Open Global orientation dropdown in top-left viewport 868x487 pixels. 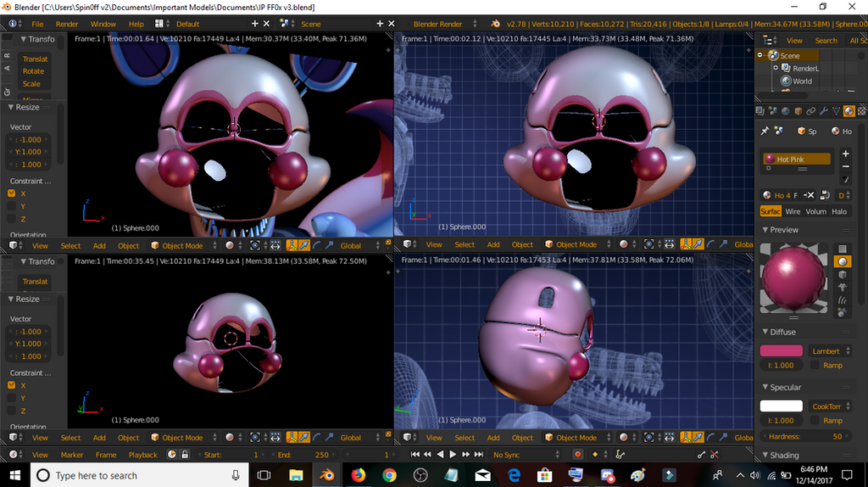(x=359, y=245)
